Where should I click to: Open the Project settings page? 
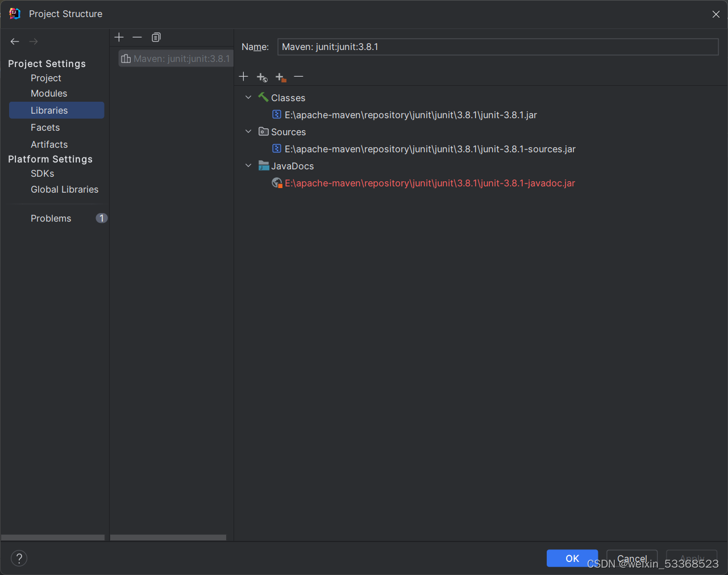pos(46,78)
